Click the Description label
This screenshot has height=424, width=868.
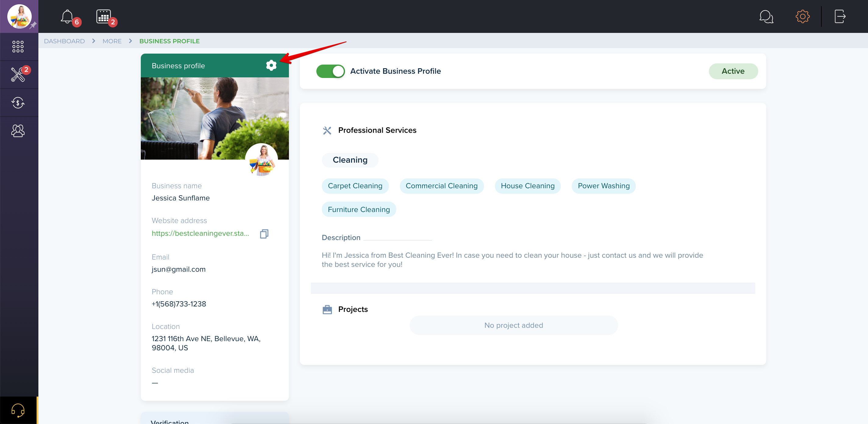point(341,238)
